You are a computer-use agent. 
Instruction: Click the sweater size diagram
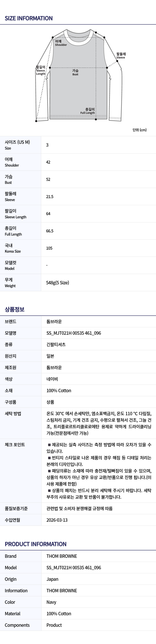pos(79,76)
